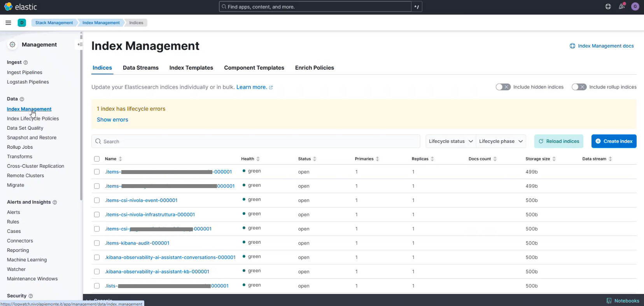Open Snapshot and Restore in sidebar
This screenshot has width=644, height=306.
tap(32, 138)
